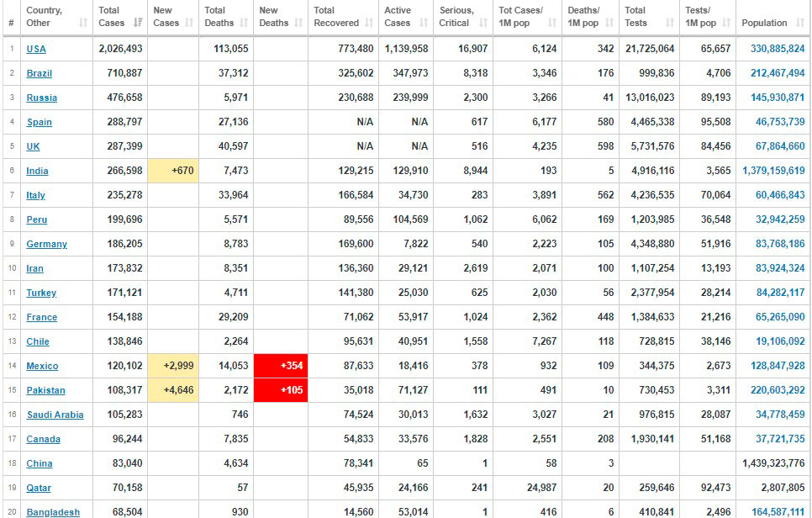812x518 pixels.
Task: Click sort arrows icon in Total Cases header
Action: [139, 23]
